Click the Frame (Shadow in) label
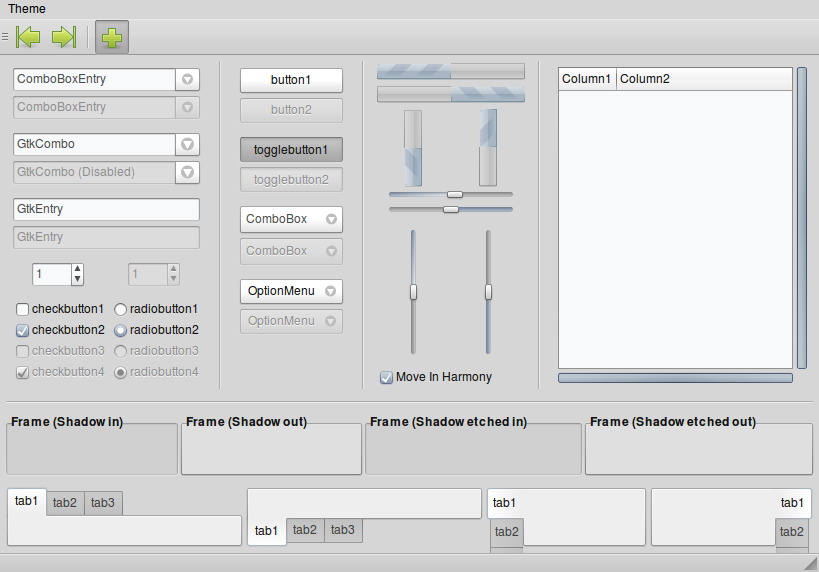This screenshot has height=572, width=819. pyautogui.click(x=67, y=422)
